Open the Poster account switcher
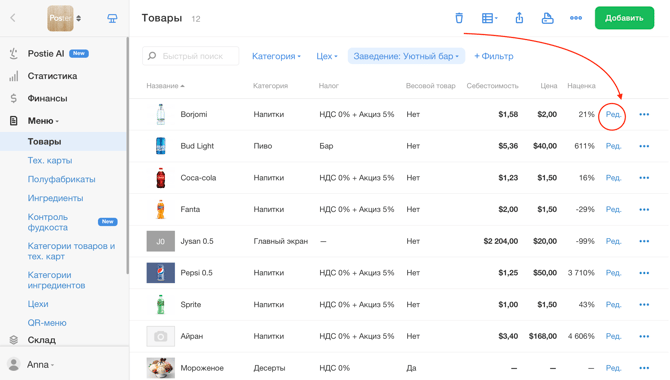670x380 pixels. (64, 18)
